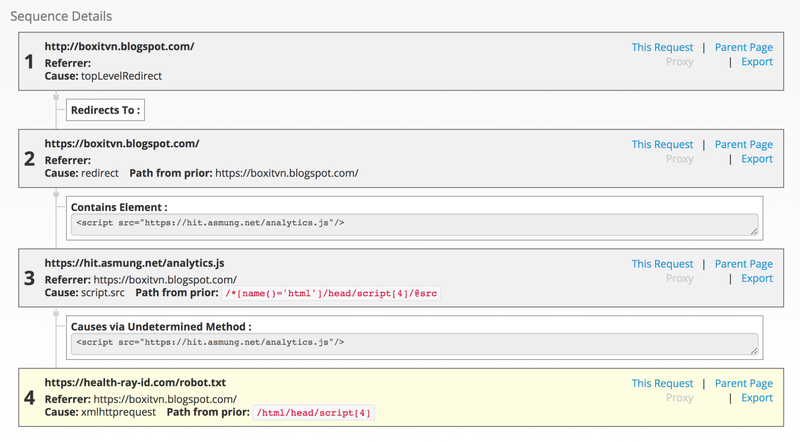800x442 pixels.
Task: Click the Proxy link in sequence 1
Action: pyautogui.click(x=679, y=62)
